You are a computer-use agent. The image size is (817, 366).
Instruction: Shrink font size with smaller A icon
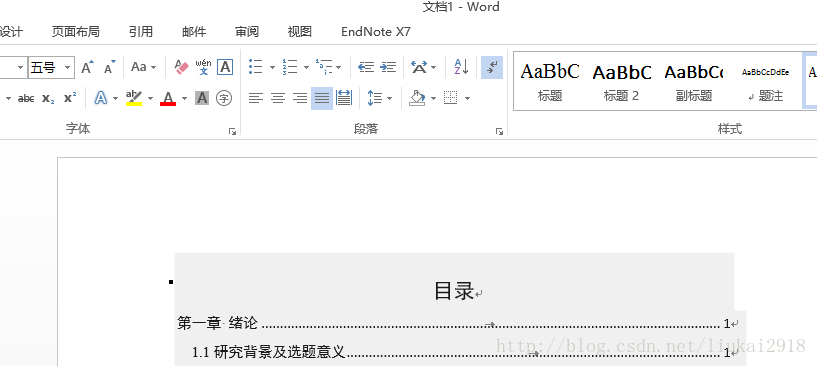[x=109, y=67]
